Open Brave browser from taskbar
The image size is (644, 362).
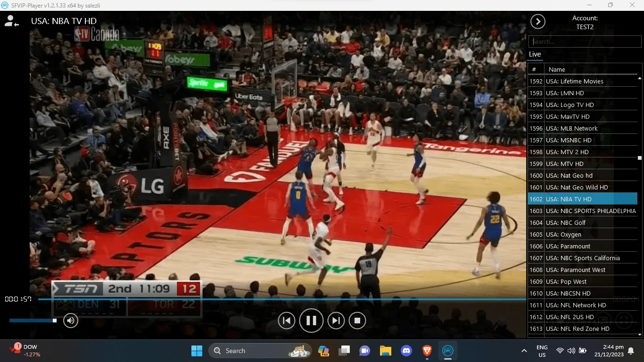(x=427, y=351)
